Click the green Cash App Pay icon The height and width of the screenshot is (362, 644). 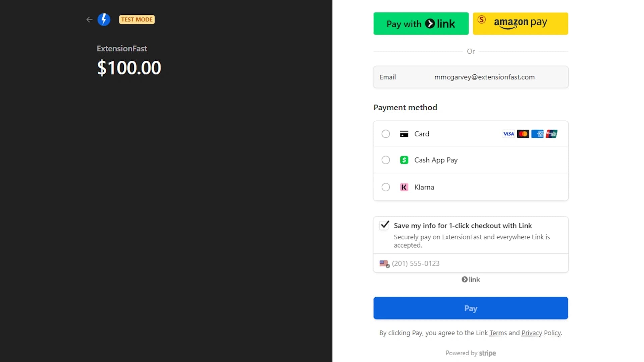pos(404,160)
